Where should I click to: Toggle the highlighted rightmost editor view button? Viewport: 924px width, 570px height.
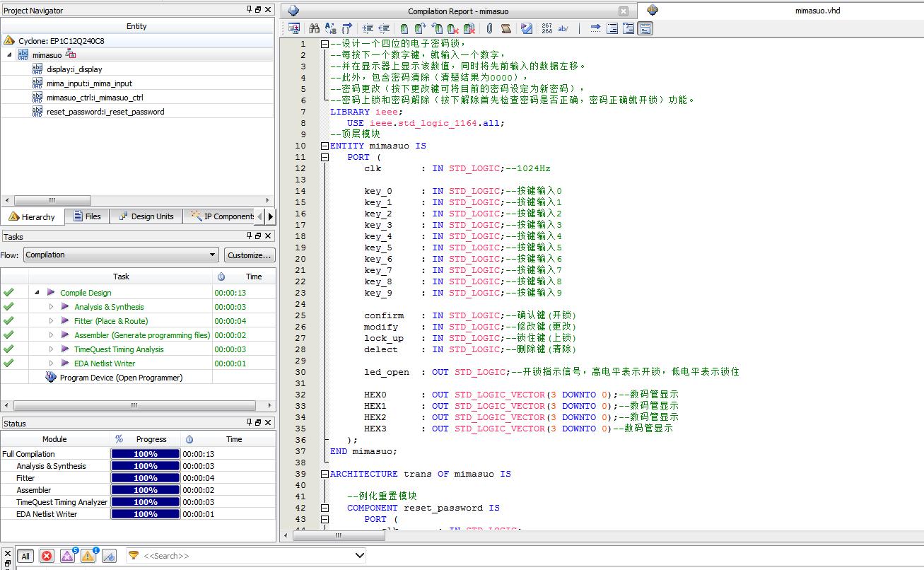645,28
